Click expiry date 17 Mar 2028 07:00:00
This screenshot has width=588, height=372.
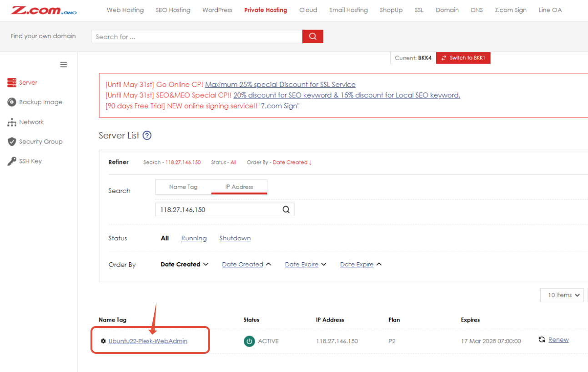click(x=491, y=341)
